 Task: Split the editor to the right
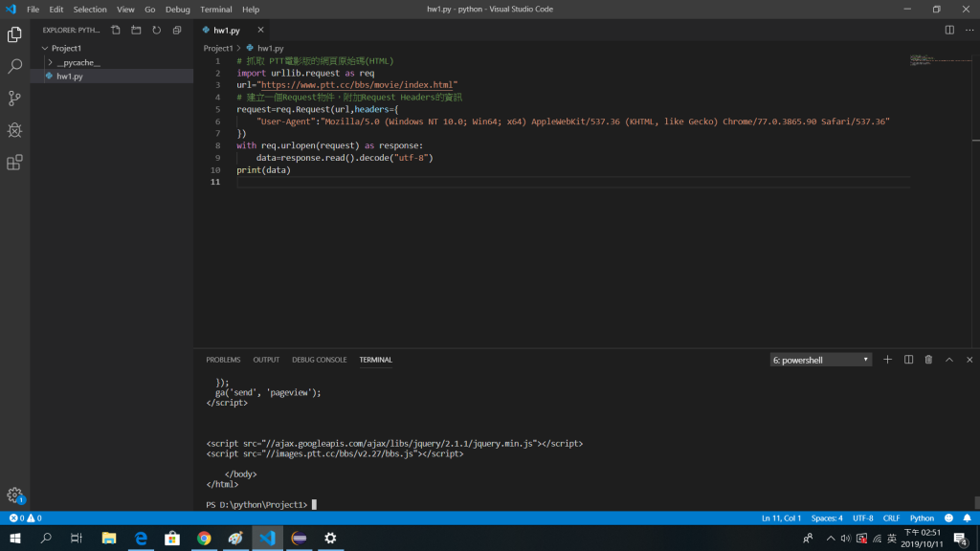point(949,30)
